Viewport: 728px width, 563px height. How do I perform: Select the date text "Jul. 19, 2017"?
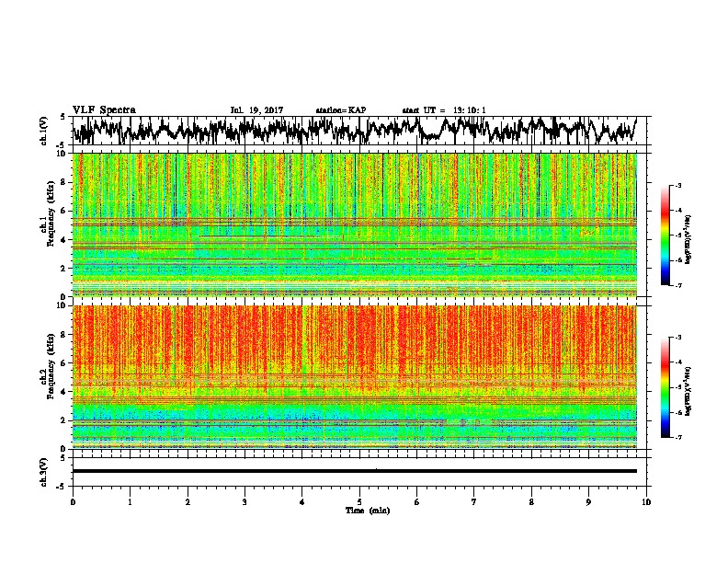256,110
